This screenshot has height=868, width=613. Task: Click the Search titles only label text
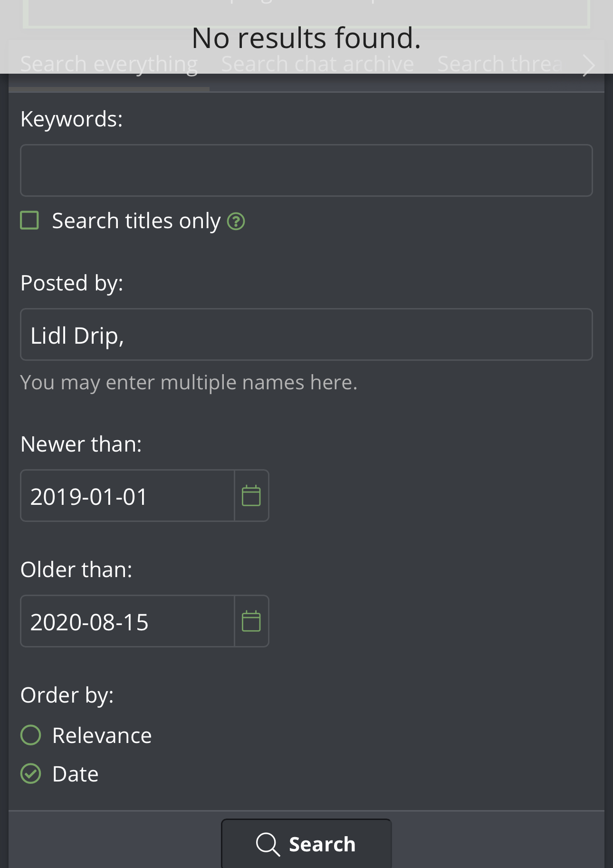[x=136, y=221]
